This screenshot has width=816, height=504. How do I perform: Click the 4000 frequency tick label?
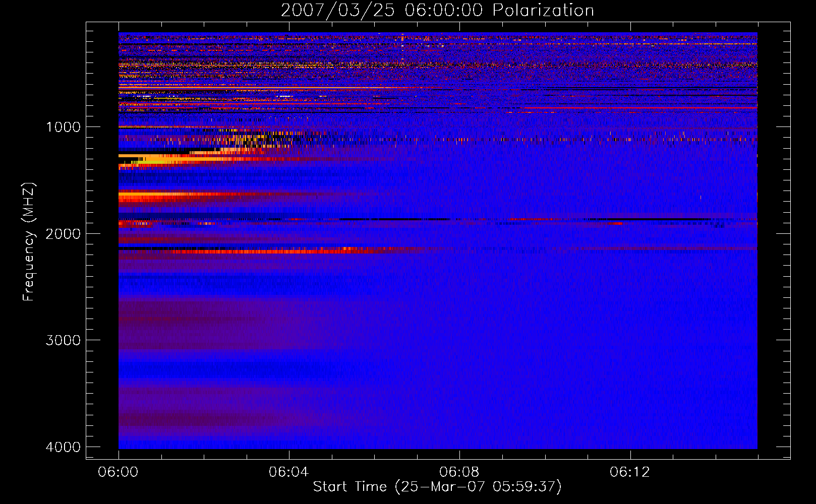pos(63,447)
